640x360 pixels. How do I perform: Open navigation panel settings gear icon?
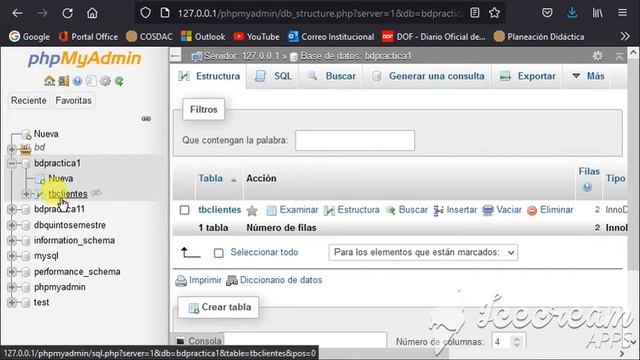pos(105,81)
